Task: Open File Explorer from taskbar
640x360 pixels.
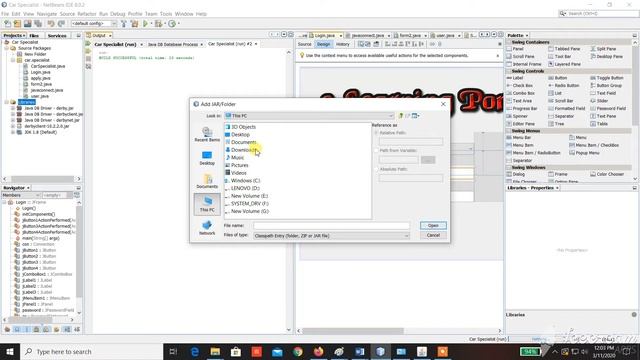Action: pyautogui.click(x=215, y=351)
